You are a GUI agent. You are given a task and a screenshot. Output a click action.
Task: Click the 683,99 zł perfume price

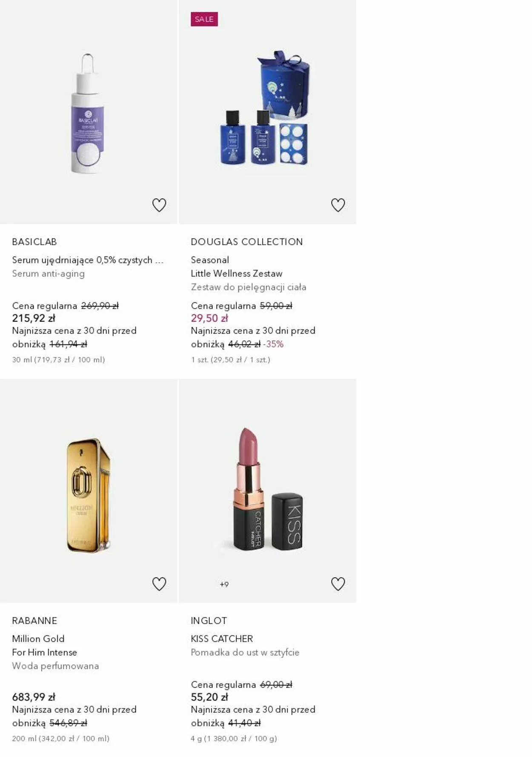[x=34, y=697]
